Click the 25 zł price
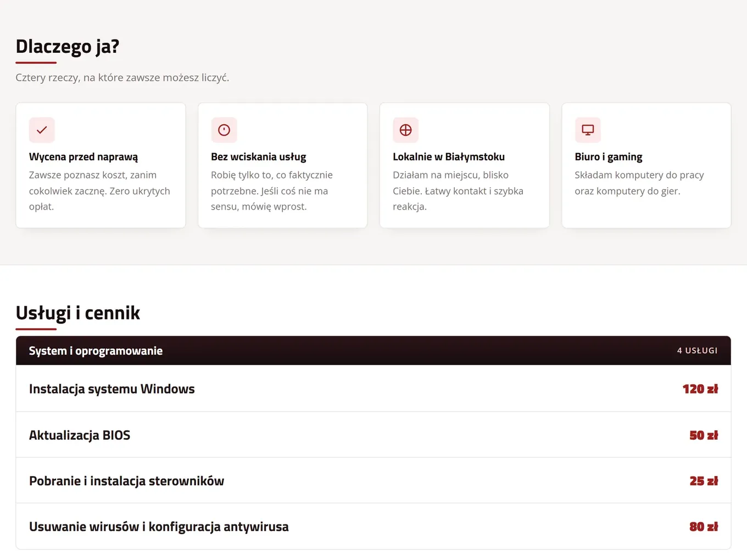The image size is (747, 560). (704, 481)
